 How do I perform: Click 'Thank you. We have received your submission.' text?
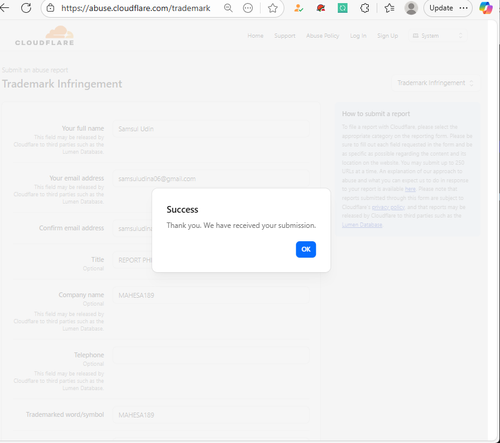pos(241,226)
